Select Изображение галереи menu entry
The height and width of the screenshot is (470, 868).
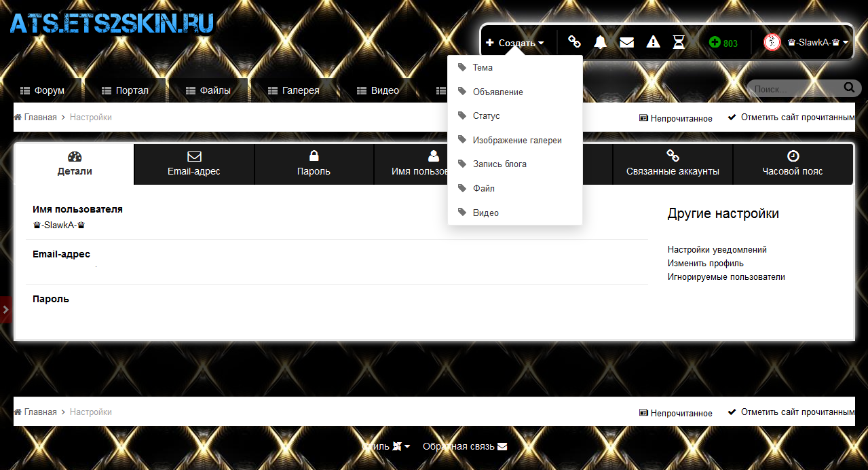[x=517, y=141]
